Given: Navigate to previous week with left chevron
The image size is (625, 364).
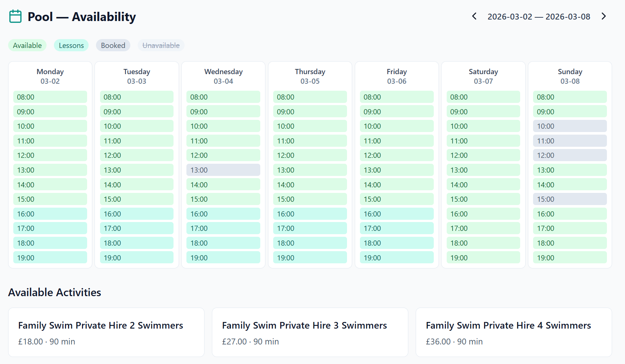Looking at the screenshot, I should click(x=474, y=16).
